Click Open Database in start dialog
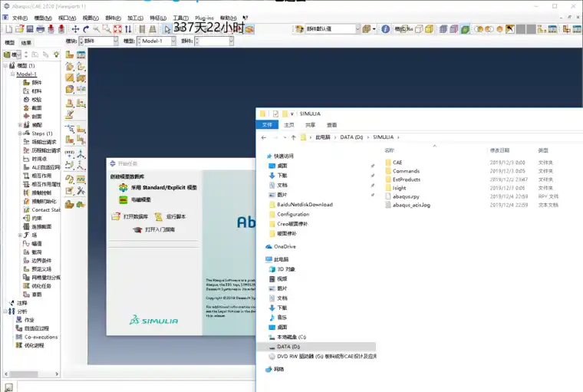Image resolution: width=583 pixels, height=392 pixels. (x=130, y=216)
